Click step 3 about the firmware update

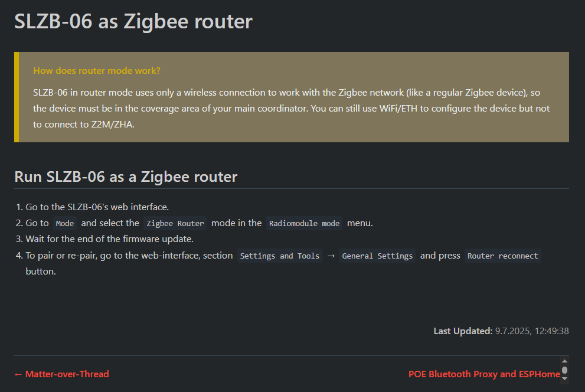pos(109,239)
